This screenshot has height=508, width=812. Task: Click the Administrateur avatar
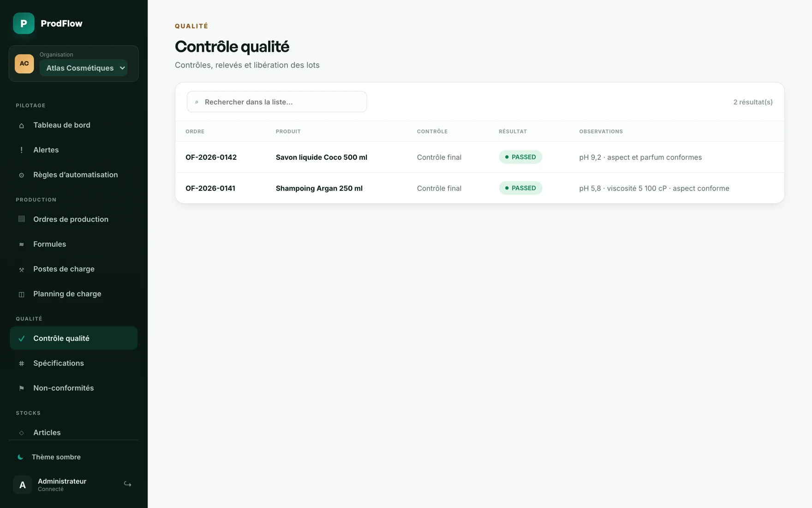point(22,485)
